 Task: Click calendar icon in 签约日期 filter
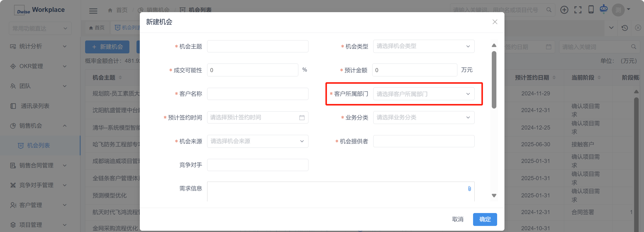click(x=549, y=47)
